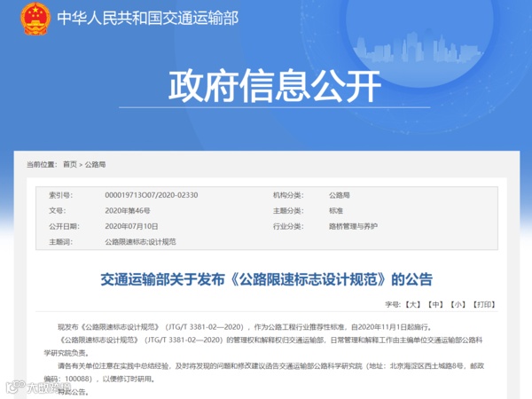The width and height of the screenshot is (532, 399).
Task: Click the national emblem logo
Action: [35, 19]
